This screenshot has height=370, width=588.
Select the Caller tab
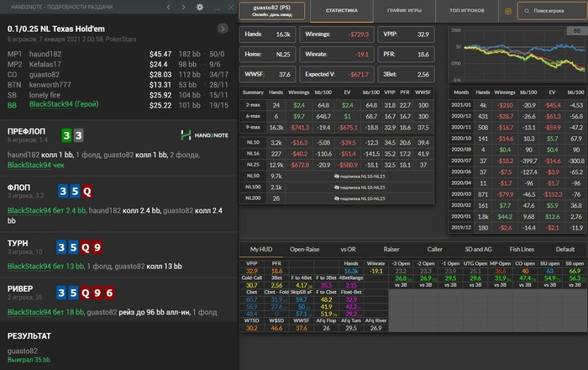point(434,249)
